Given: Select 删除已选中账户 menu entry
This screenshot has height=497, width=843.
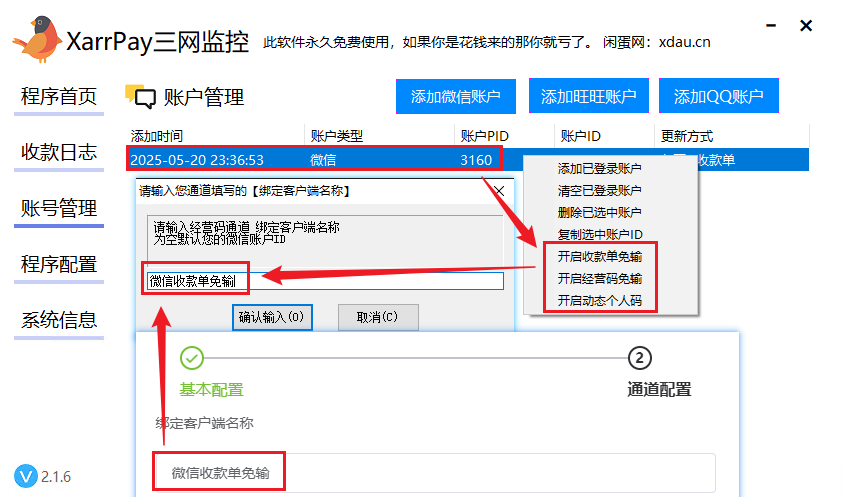Looking at the screenshot, I should 600,213.
